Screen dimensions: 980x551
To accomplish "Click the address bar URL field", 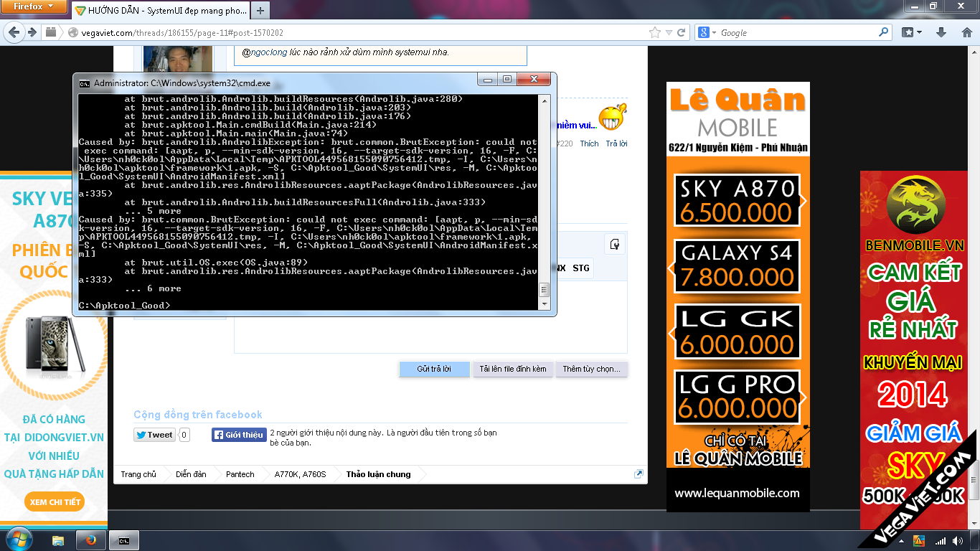I will 359,32.
